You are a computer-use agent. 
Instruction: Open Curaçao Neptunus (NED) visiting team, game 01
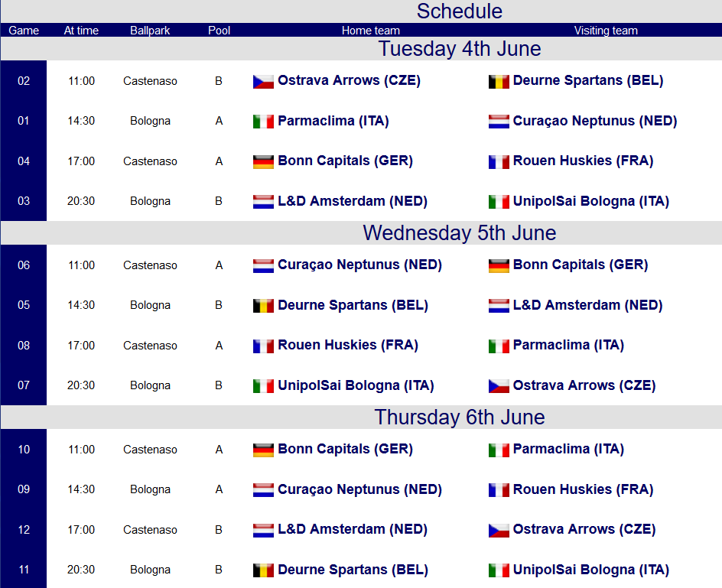pos(594,121)
